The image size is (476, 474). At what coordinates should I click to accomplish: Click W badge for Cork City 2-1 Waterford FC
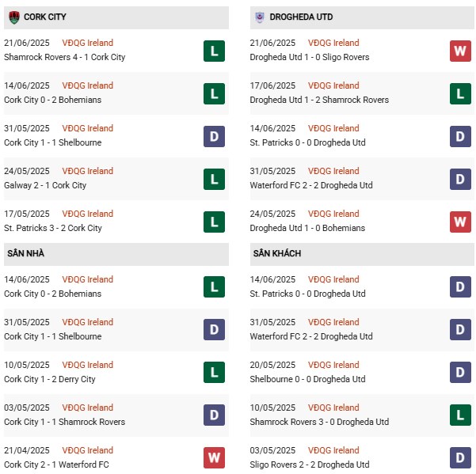point(214,457)
